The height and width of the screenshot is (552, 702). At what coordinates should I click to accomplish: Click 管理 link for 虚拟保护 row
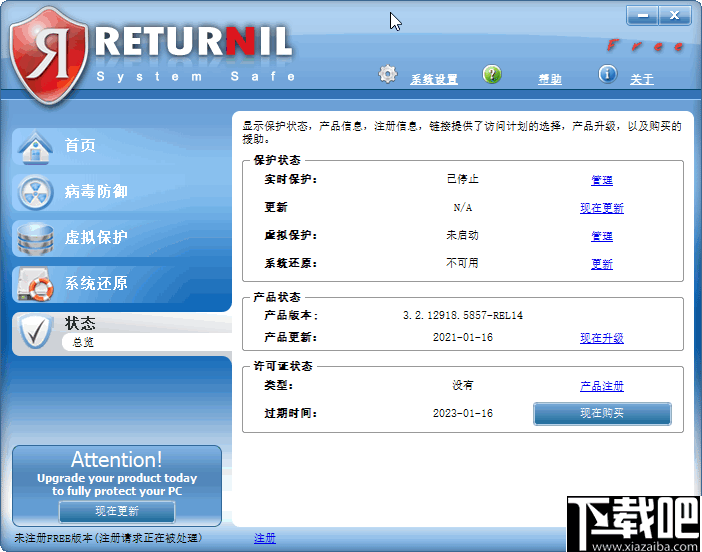click(x=602, y=236)
